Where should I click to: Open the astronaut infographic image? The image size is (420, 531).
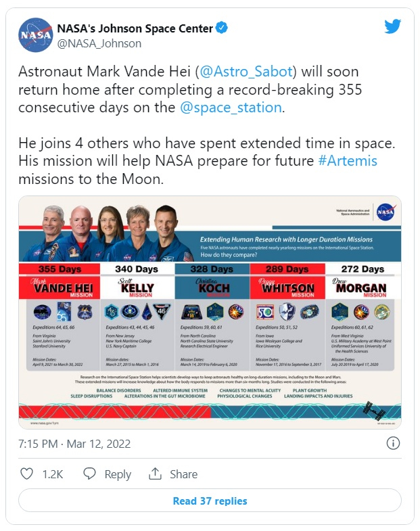[x=210, y=311]
